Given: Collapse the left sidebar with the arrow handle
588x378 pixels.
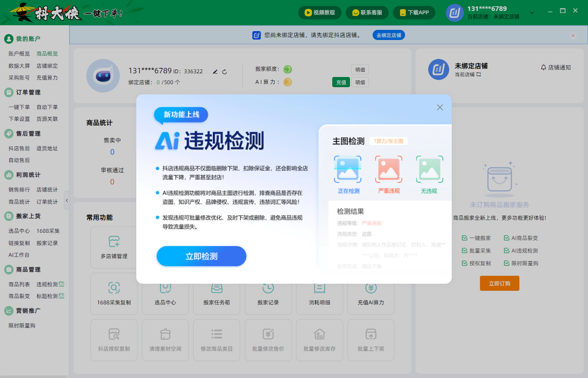Looking at the screenshot, I should point(66,200).
